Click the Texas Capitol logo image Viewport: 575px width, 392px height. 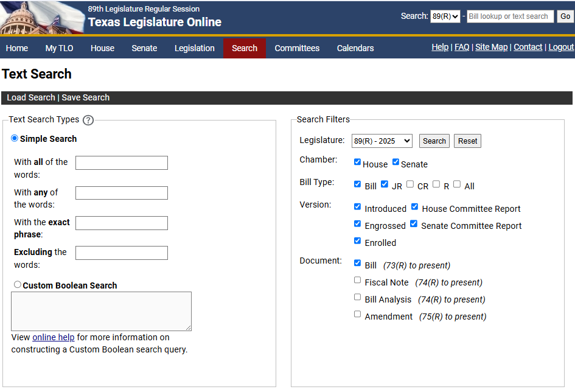pyautogui.click(x=40, y=18)
